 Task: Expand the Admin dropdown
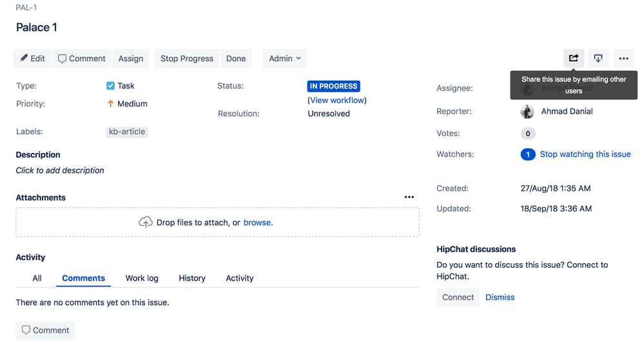coord(285,59)
